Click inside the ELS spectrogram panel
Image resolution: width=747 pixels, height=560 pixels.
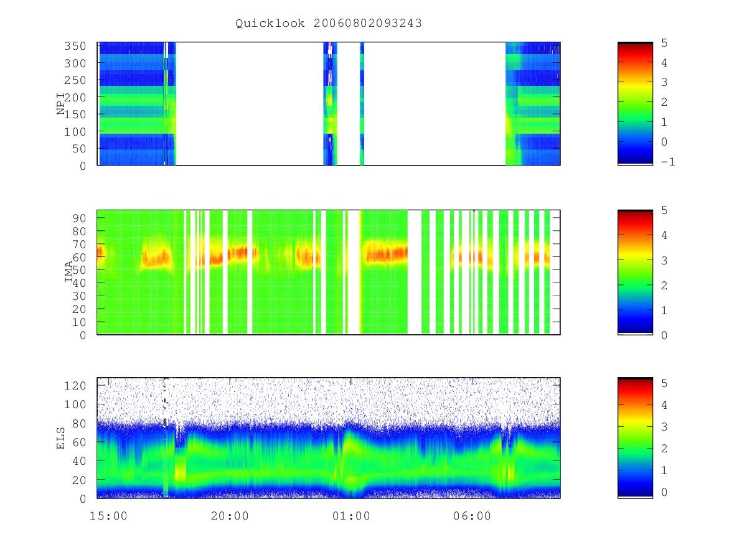(329, 438)
